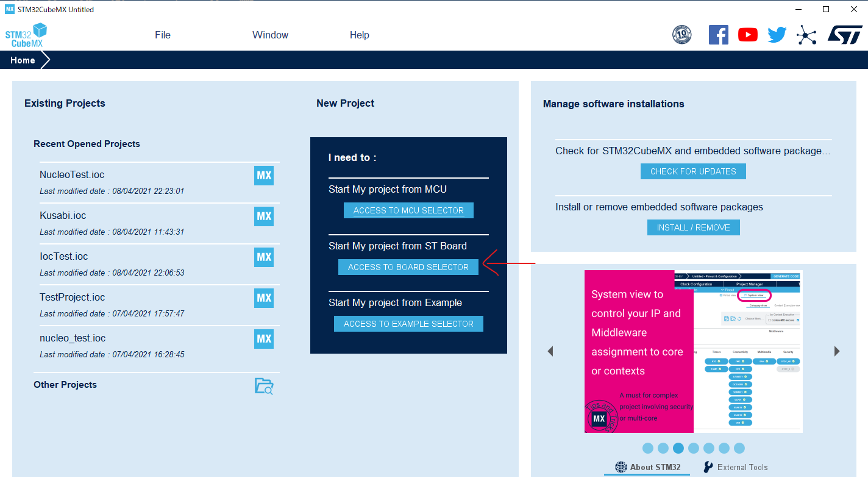
Task: Show next slide with right arrow
Action: tap(837, 351)
